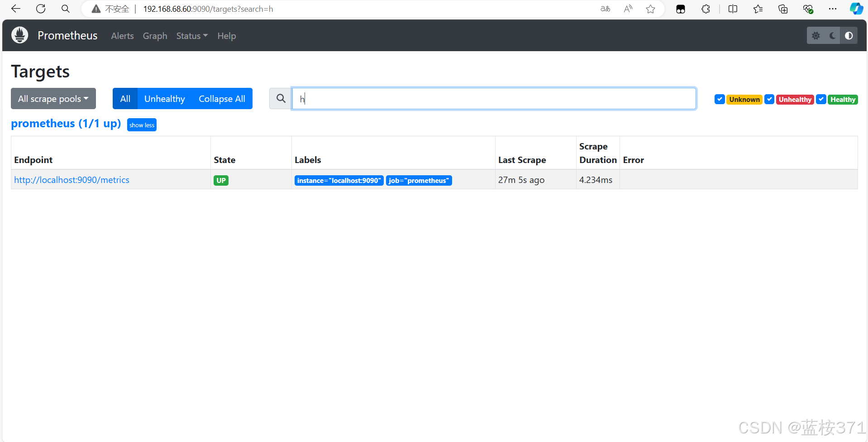Click the red Unhealthy badge label
868x442 pixels.
coord(795,99)
